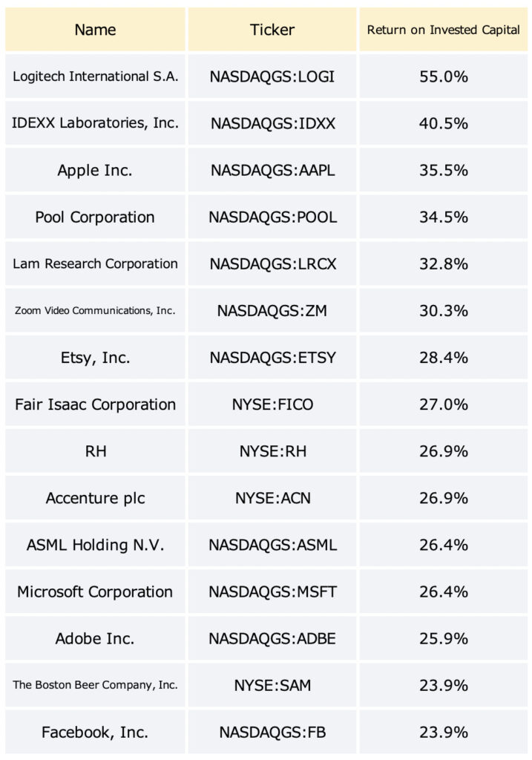Click the Facebook, Inc. name cell
The image size is (532, 760).
point(95,733)
